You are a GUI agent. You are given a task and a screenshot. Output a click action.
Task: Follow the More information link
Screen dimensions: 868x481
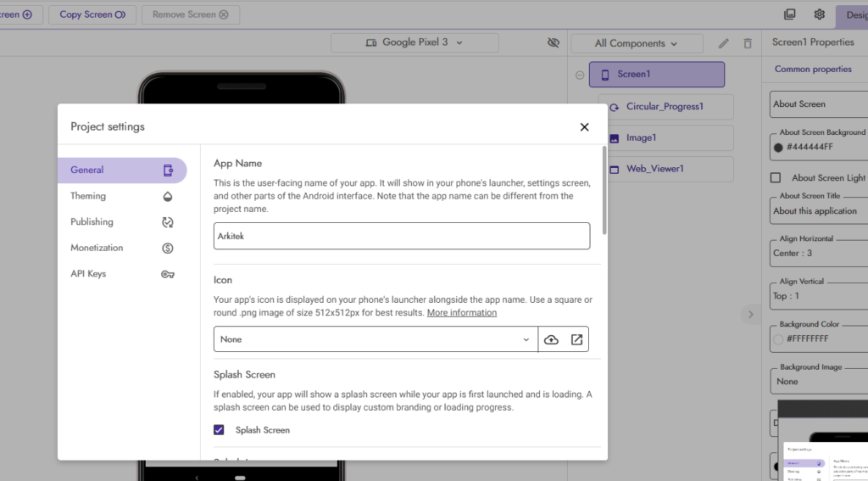point(462,313)
